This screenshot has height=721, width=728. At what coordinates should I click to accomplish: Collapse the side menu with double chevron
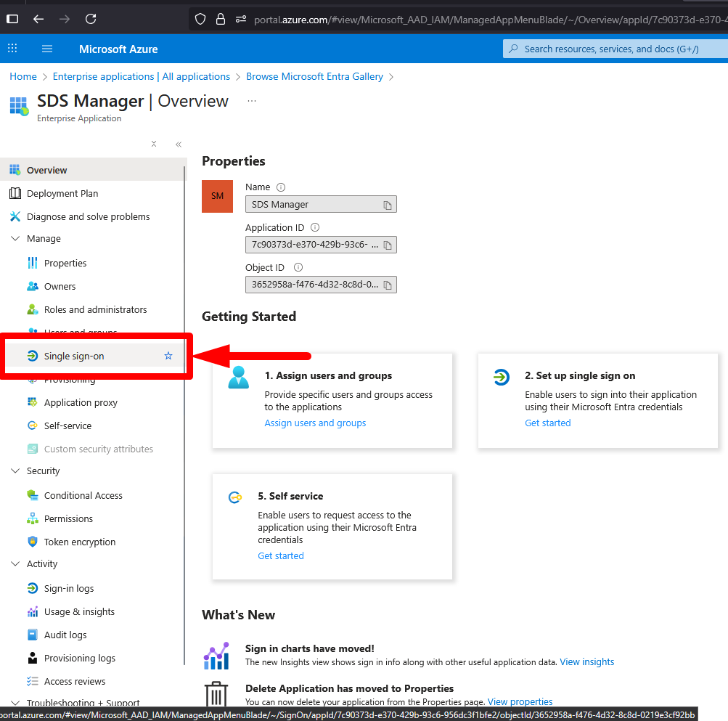tap(179, 144)
